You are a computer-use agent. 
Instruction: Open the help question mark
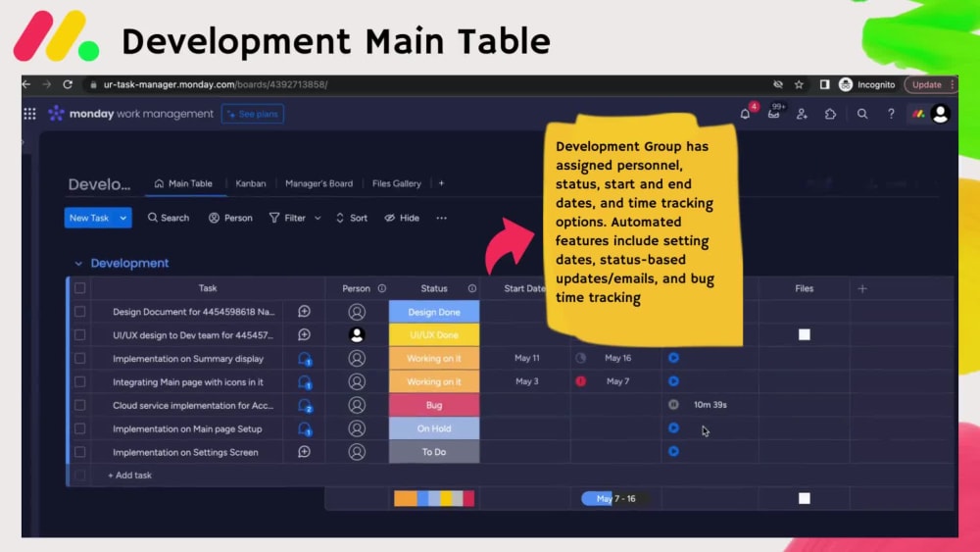(891, 114)
